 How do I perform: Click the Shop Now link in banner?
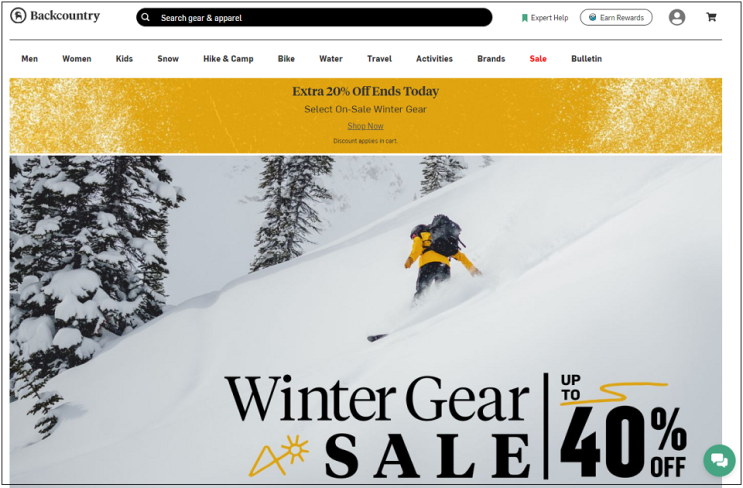pyautogui.click(x=365, y=126)
